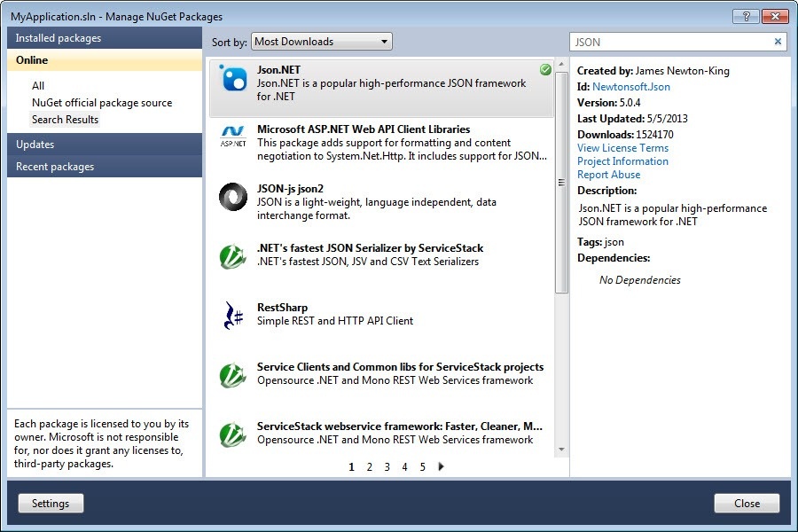
Task: Open the Newtonsoft.Json Id link
Action: [x=630, y=87]
